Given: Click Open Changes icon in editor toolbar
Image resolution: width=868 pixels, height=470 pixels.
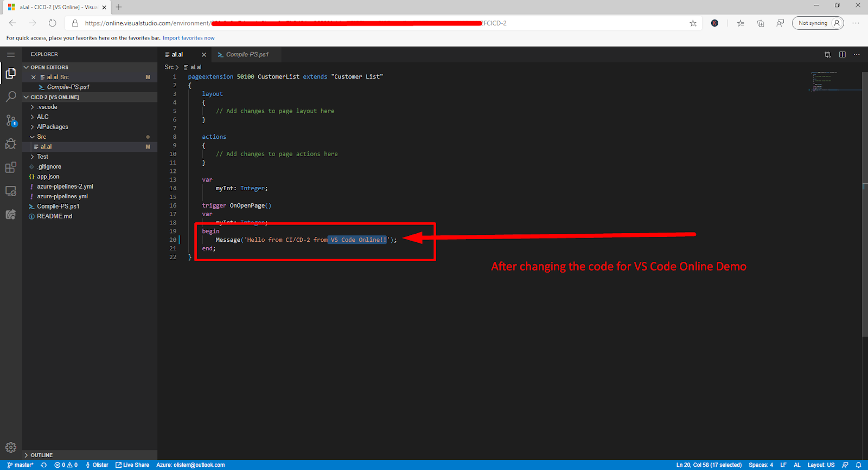Looking at the screenshot, I should click(828, 55).
